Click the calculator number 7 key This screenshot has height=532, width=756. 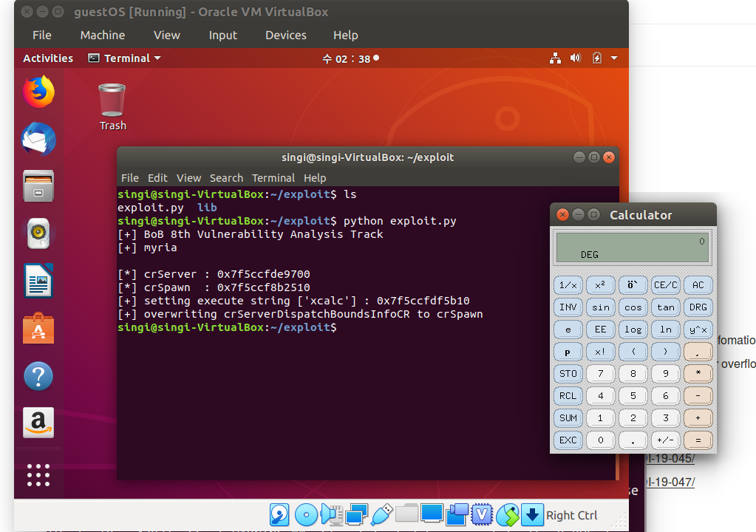(600, 374)
